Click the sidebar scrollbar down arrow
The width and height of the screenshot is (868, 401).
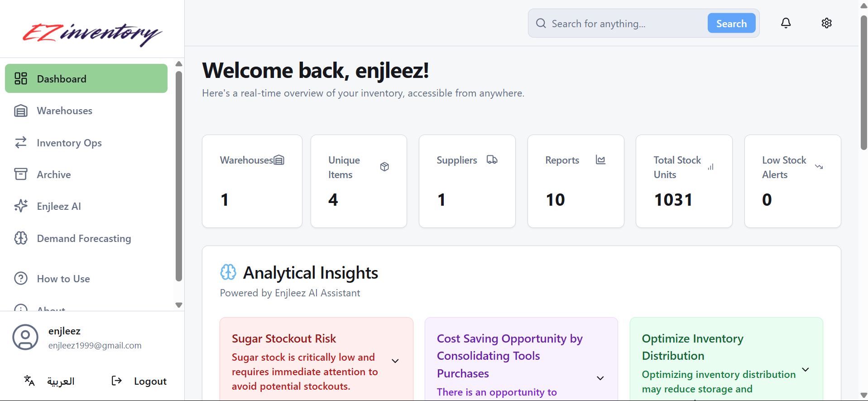click(179, 305)
